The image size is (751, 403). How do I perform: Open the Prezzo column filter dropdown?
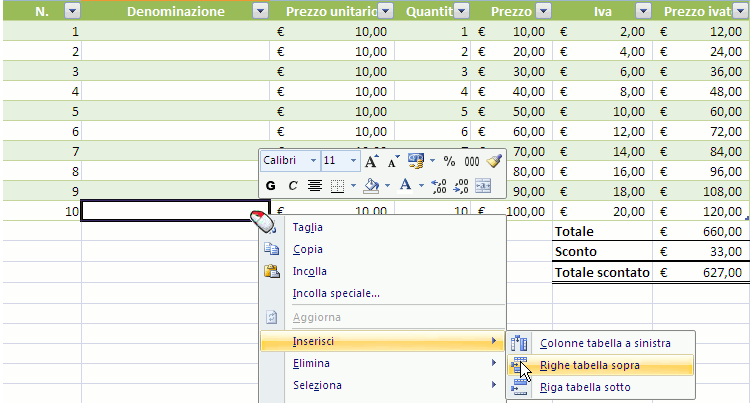tap(543, 11)
